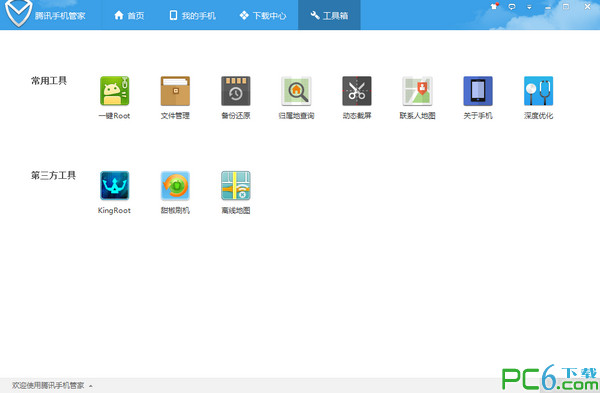This screenshot has width=600, height=393.
Task: Open the 备份还原 backup restore icon
Action: pos(236,91)
